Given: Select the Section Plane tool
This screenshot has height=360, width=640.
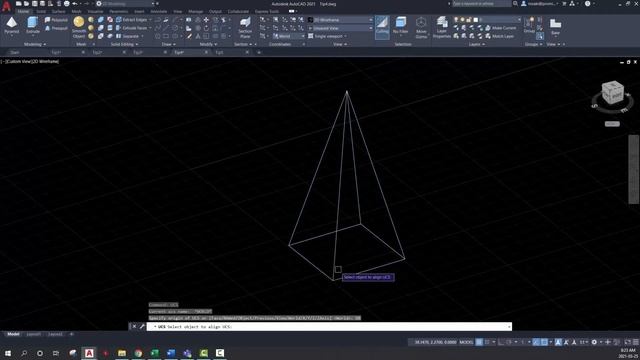Looking at the screenshot, I should click(x=245, y=27).
